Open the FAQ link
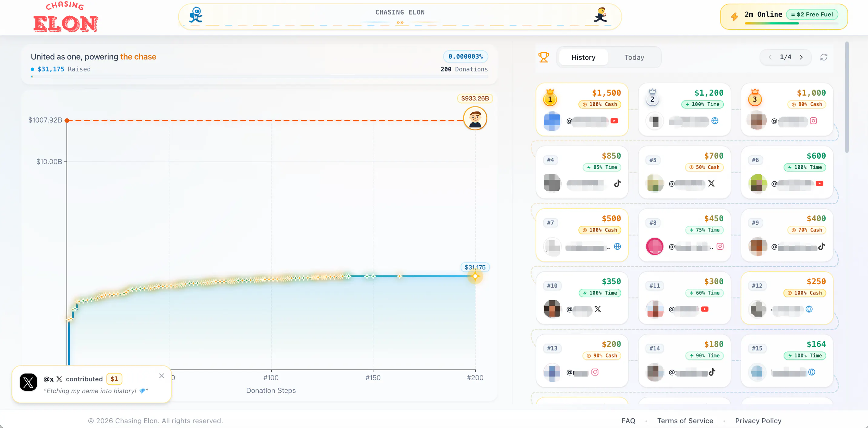This screenshot has height=428, width=868. [x=628, y=421]
